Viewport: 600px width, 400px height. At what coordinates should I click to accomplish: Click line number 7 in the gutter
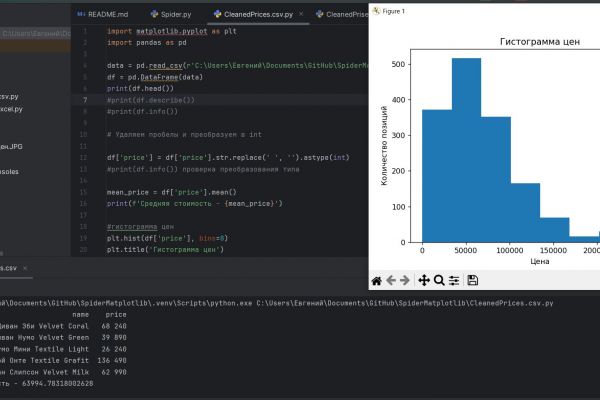pos(85,100)
